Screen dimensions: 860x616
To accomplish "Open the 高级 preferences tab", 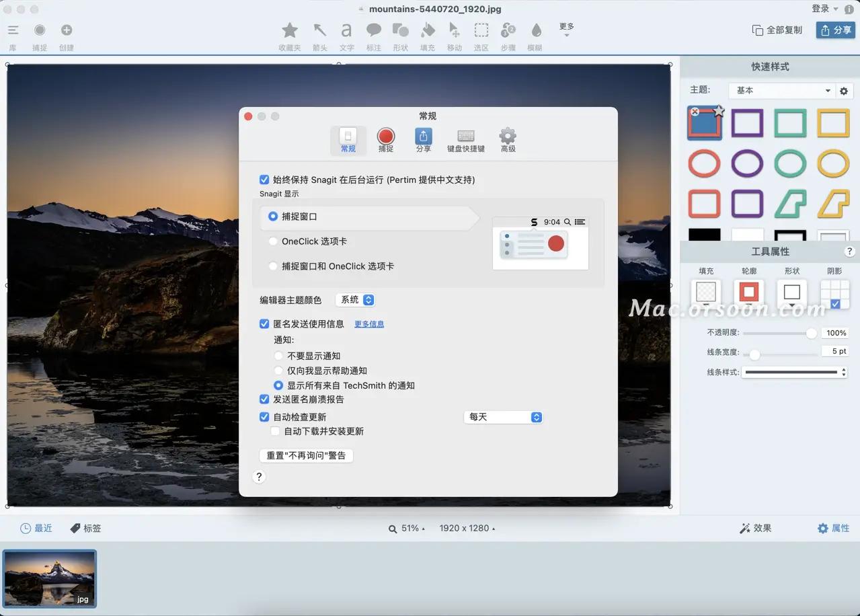I will (x=508, y=141).
